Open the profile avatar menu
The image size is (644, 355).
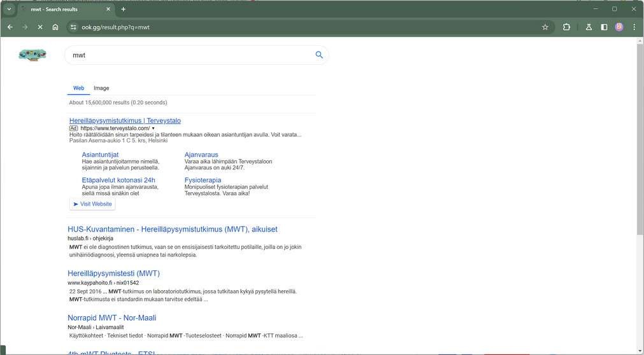coord(619,27)
